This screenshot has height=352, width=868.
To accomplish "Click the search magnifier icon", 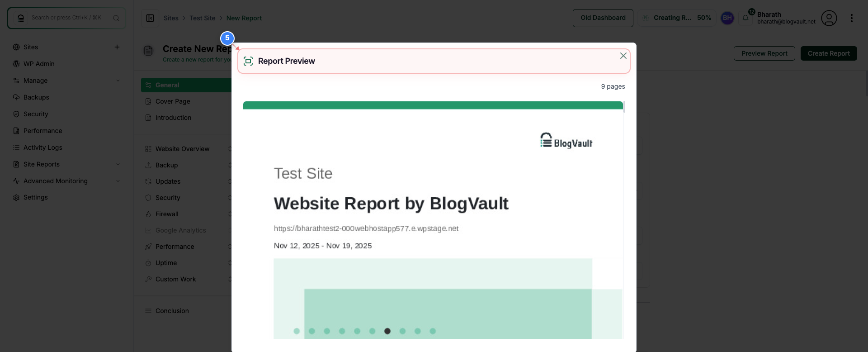I will pos(116,18).
